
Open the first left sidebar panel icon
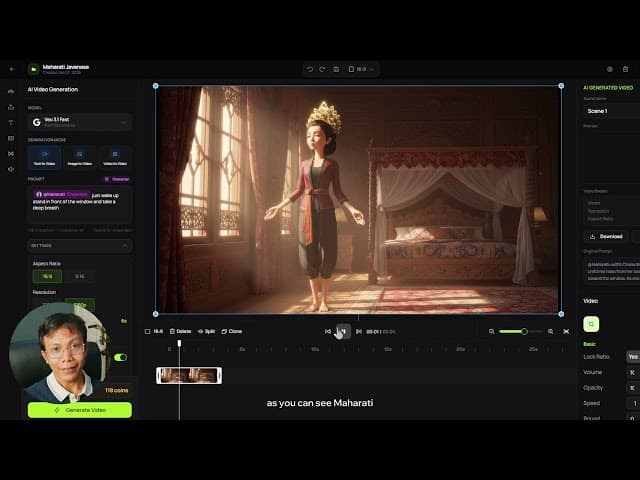(11, 91)
